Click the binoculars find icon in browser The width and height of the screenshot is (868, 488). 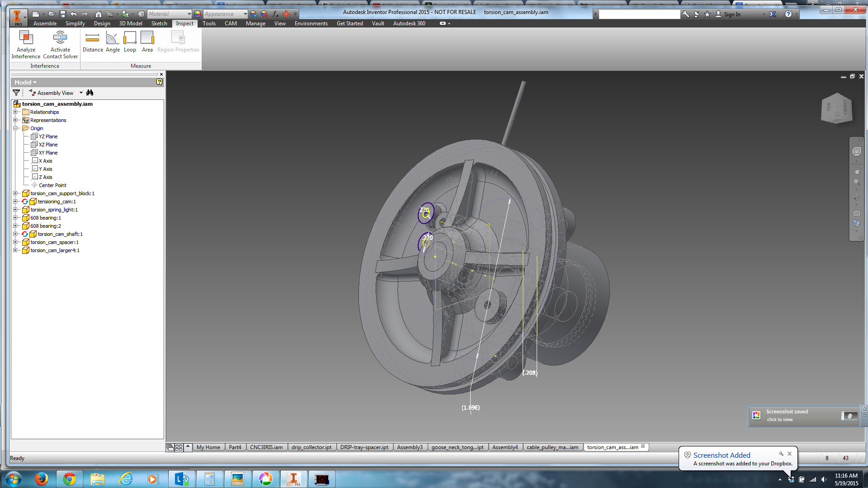90,93
